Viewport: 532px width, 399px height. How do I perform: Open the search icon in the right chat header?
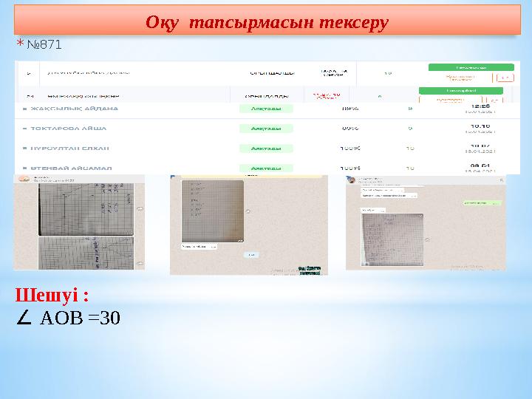click(x=502, y=180)
